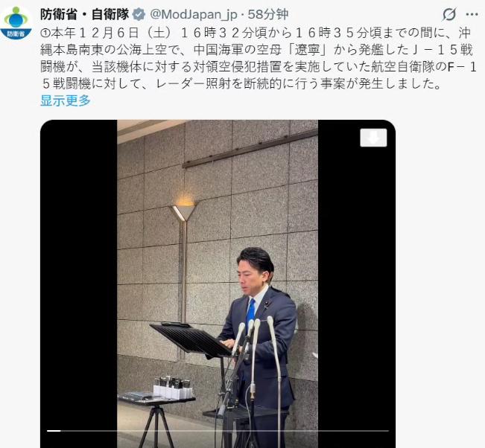Expand the post with 显示更多

pyautogui.click(x=66, y=100)
